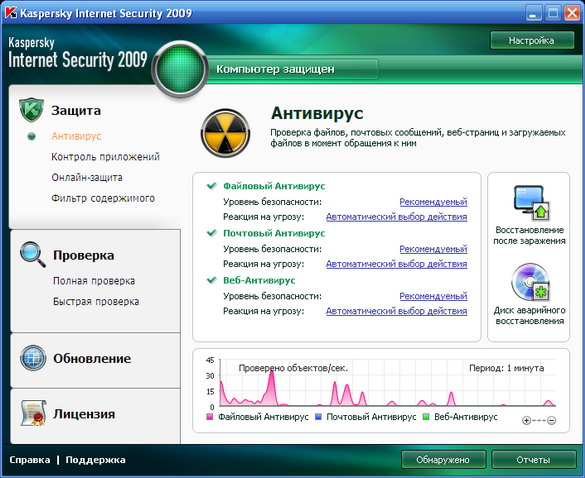
Task: Open the Настройка settings button
Action: 532,40
